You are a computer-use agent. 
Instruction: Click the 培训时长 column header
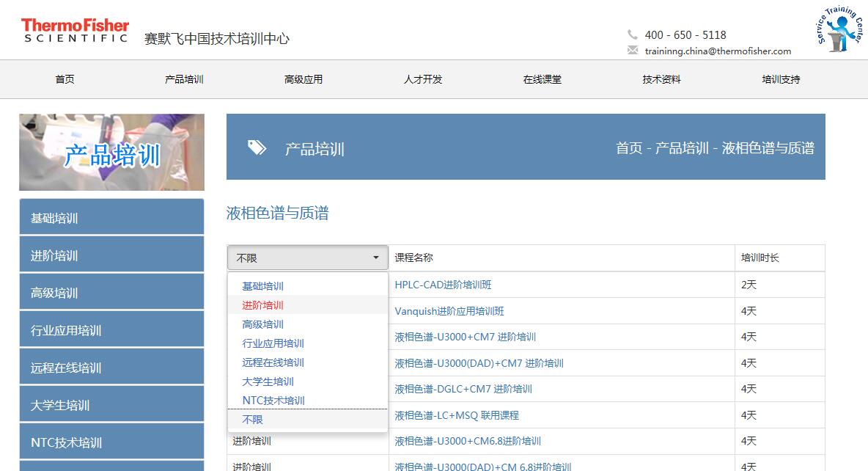click(x=760, y=258)
